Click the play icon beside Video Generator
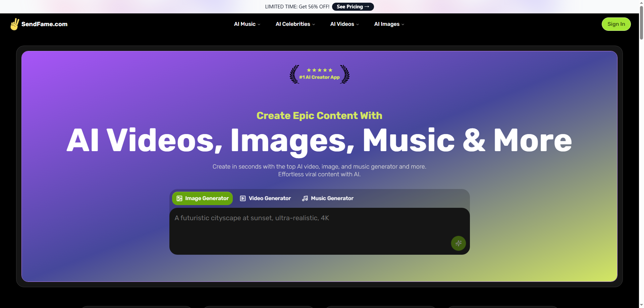This screenshot has width=644, height=308. (243, 198)
